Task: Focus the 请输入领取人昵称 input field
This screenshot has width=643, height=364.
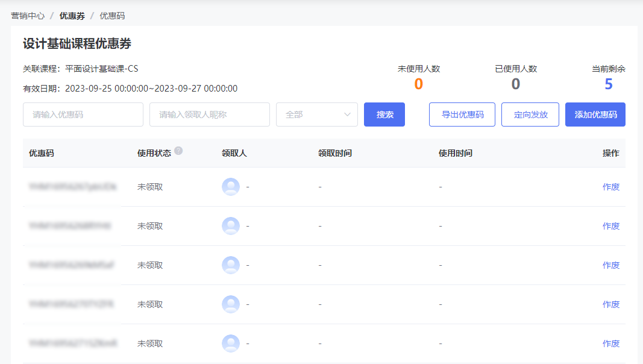Action: tap(210, 115)
